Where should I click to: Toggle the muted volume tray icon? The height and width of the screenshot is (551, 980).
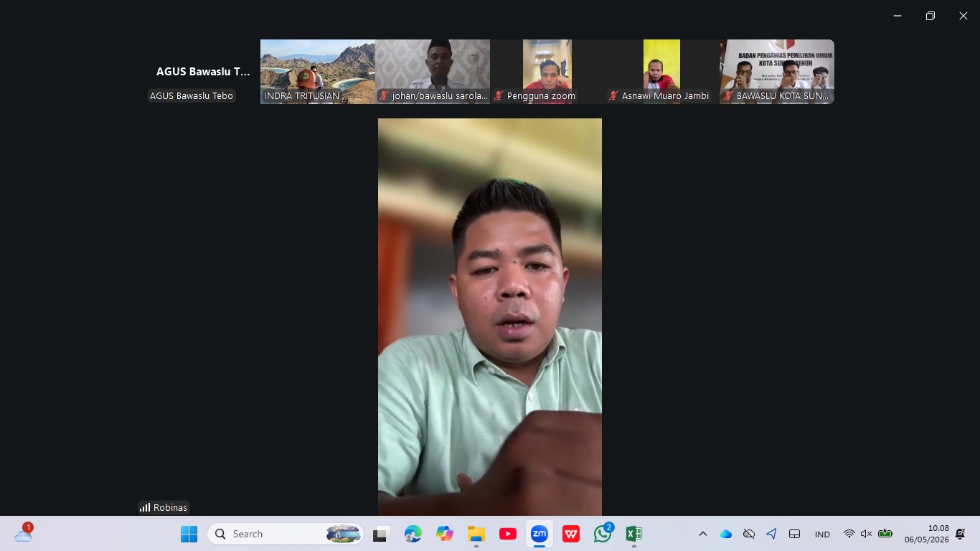pos(866,534)
